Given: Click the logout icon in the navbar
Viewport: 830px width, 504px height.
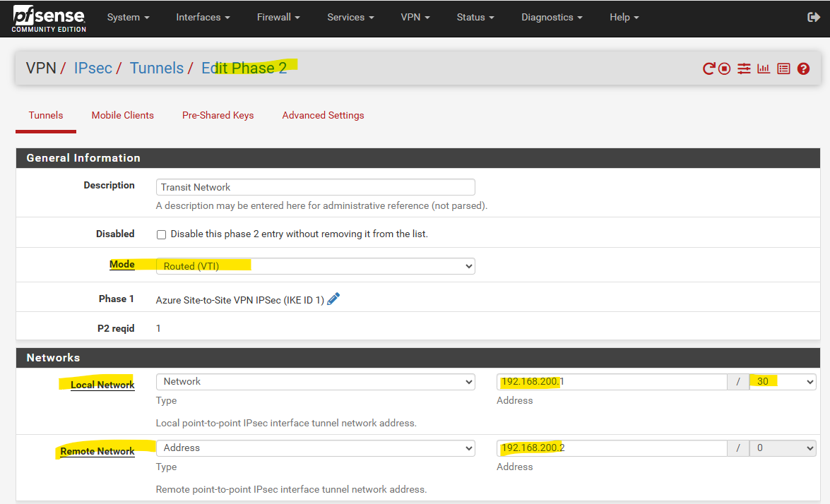Looking at the screenshot, I should point(814,17).
